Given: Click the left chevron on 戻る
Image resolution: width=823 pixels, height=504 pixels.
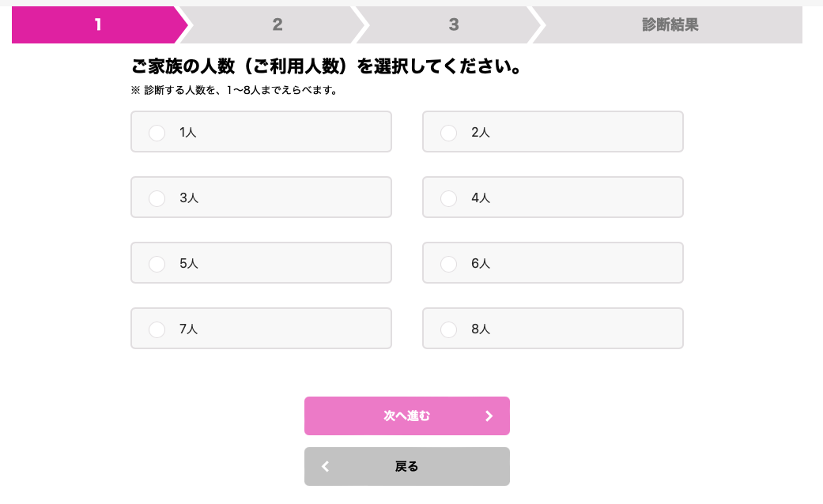Looking at the screenshot, I should click(325, 467).
